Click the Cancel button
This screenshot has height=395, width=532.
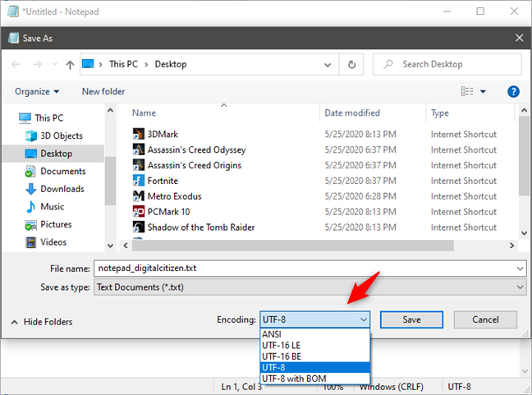point(484,319)
